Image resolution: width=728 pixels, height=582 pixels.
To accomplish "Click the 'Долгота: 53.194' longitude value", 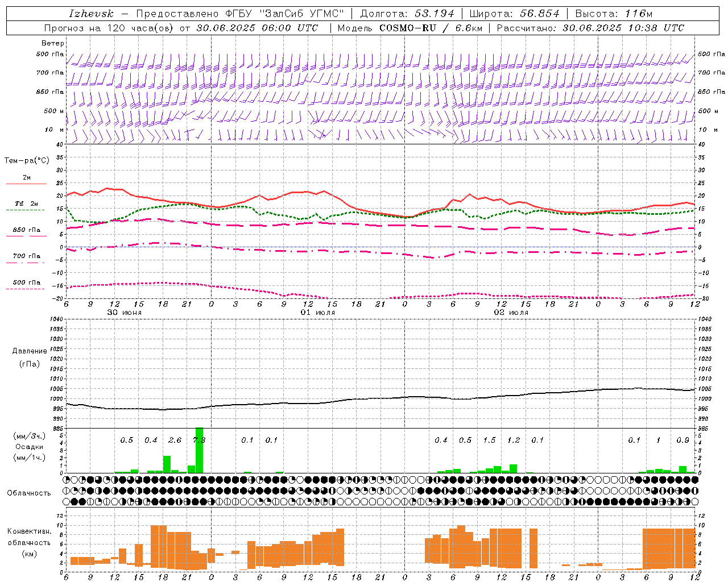I will (407, 14).
